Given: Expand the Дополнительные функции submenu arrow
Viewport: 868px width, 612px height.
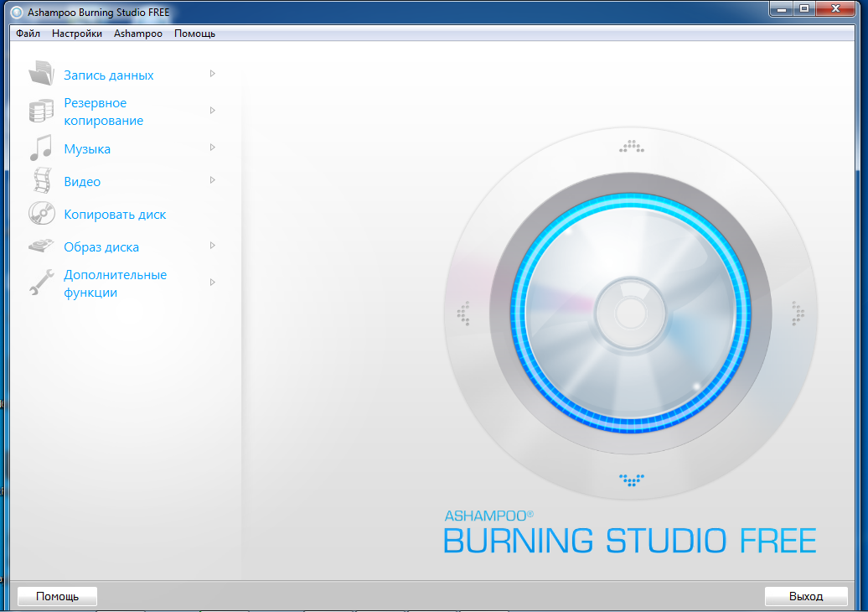Looking at the screenshot, I should (213, 283).
